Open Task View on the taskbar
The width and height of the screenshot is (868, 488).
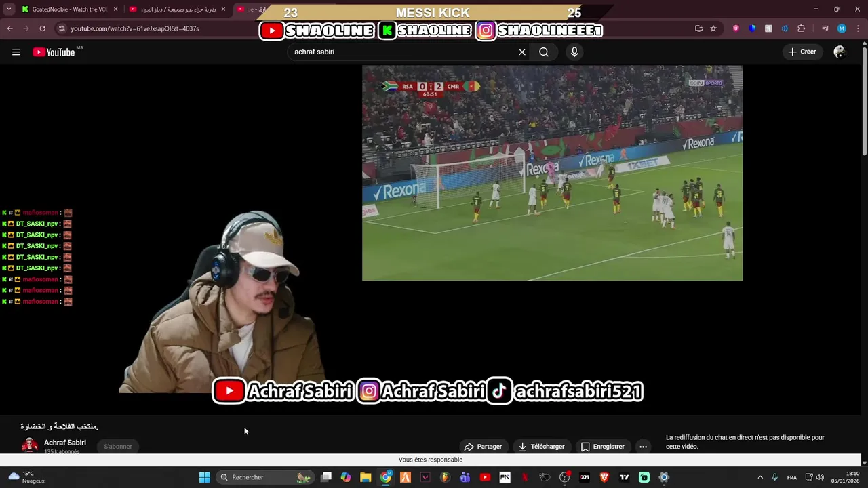pos(326,477)
